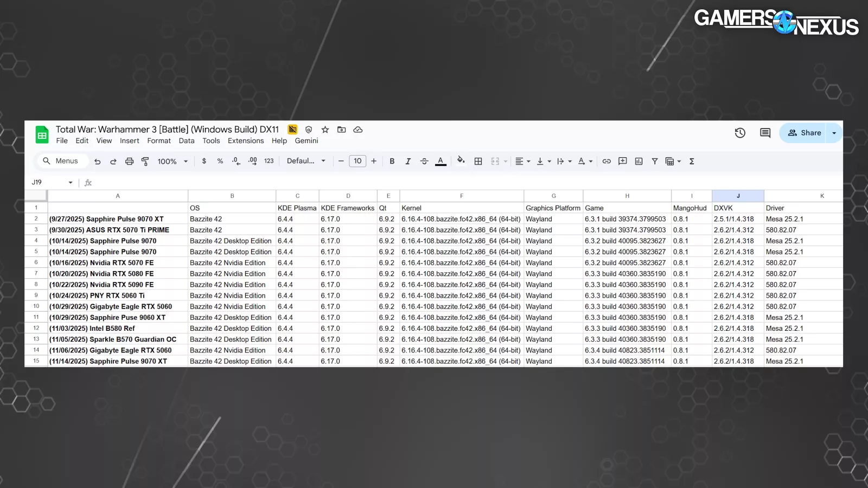Image resolution: width=868 pixels, height=488 pixels.
Task: Click the insert link icon
Action: 607,161
